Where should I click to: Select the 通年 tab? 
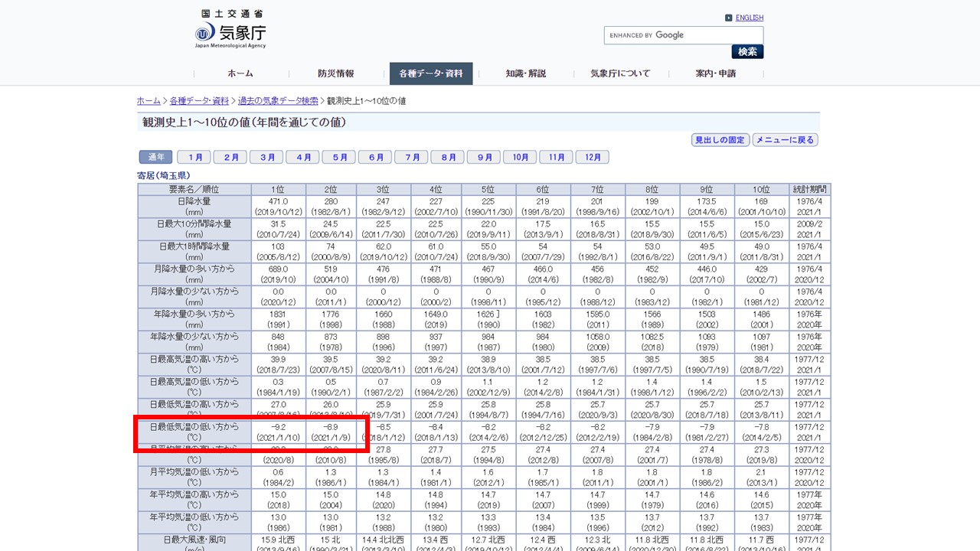155,157
